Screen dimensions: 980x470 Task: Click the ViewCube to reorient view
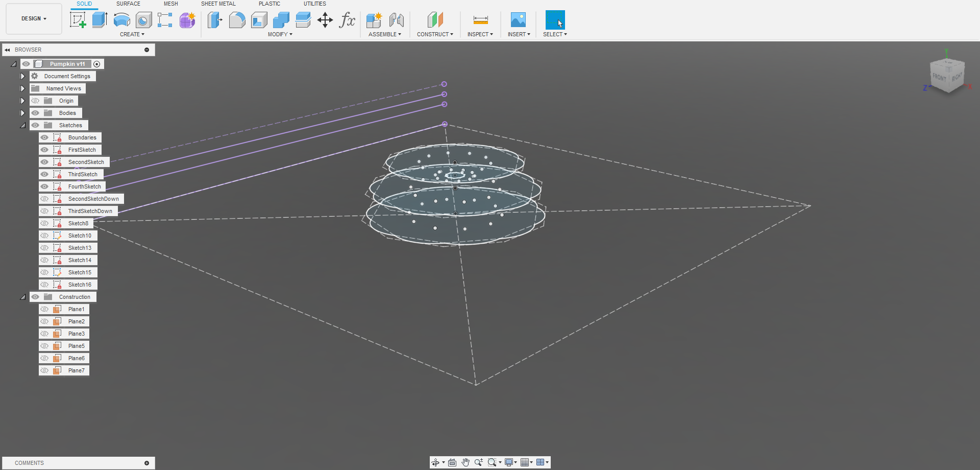947,75
